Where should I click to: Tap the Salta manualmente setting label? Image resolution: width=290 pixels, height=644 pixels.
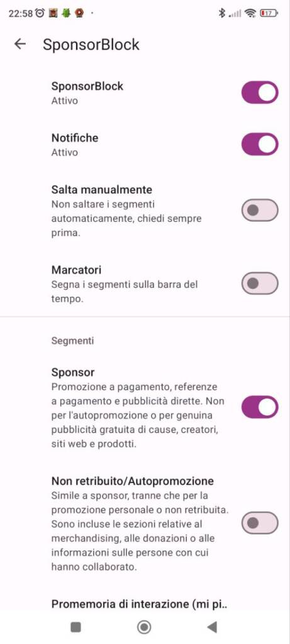click(x=102, y=189)
